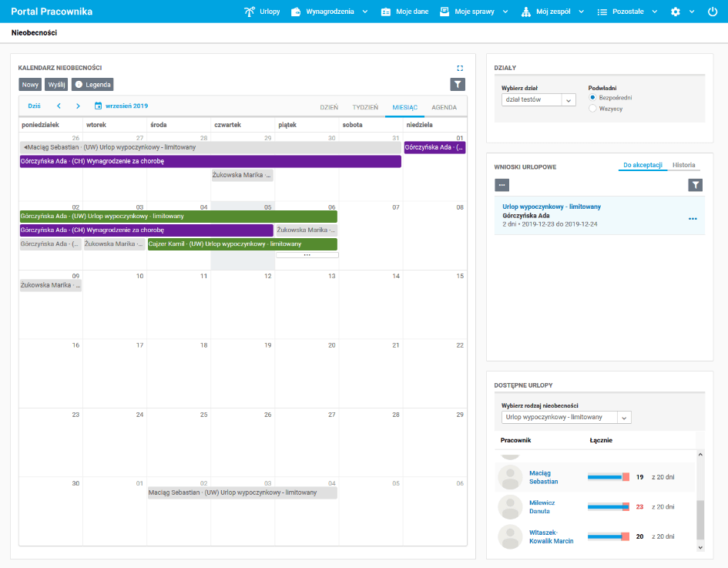Screen dimensions: 728x568
Task: Click the Witaszek-Kowalik Marcin leave progress bar
Action: pos(609,537)
